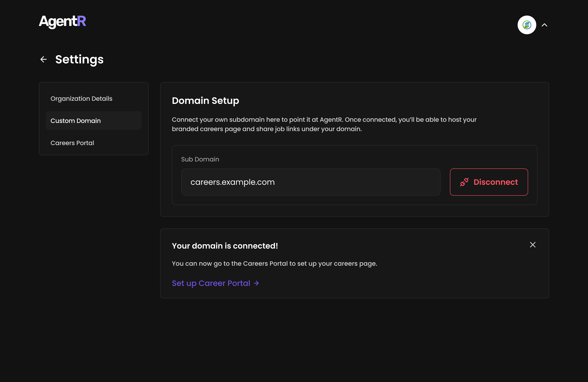Click the arrow icon after Set up Career Portal
The height and width of the screenshot is (382, 588).
(256, 283)
